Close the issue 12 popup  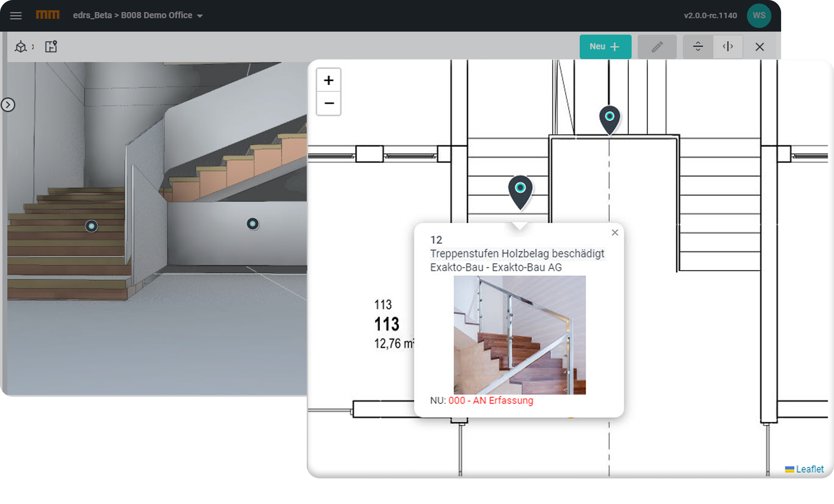pyautogui.click(x=615, y=232)
